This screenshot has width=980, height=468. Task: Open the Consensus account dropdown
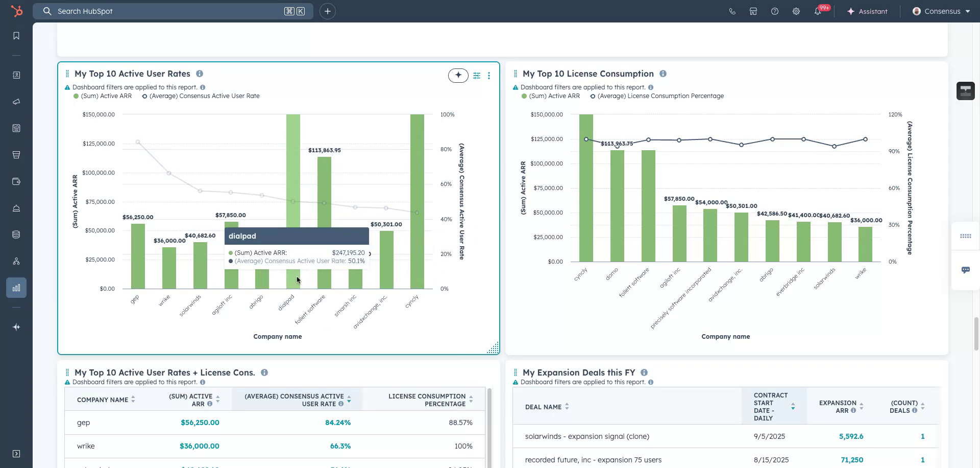[941, 11]
